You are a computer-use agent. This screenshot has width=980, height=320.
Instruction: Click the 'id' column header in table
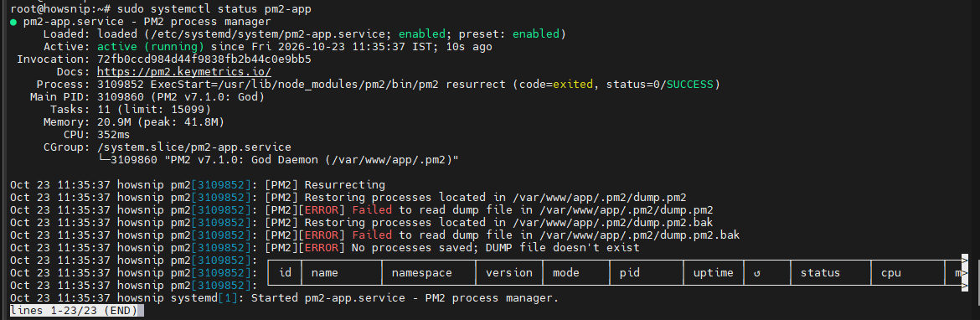coord(286,273)
